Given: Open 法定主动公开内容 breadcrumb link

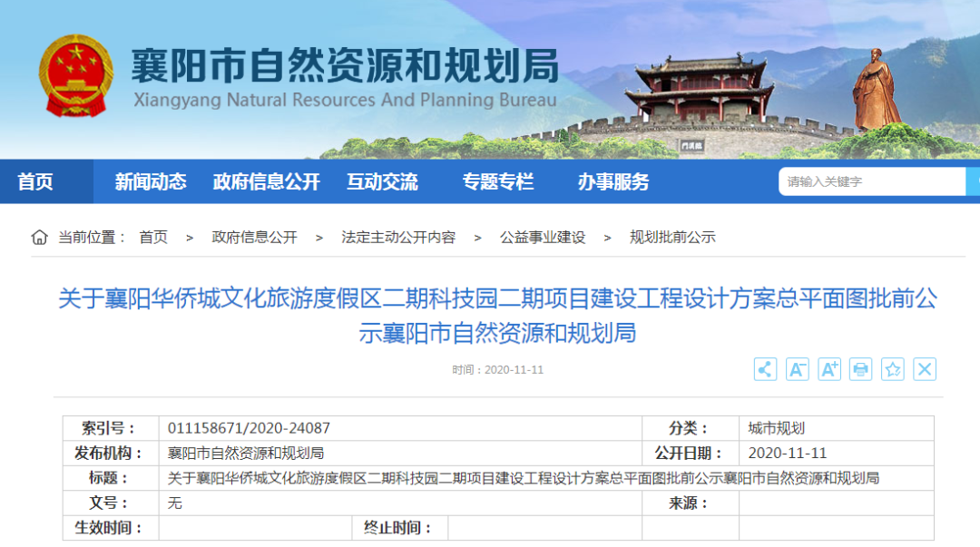Looking at the screenshot, I should 398,238.
